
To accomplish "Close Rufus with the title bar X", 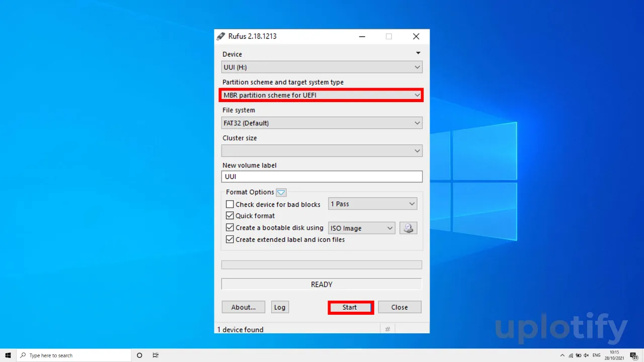I will point(416,36).
